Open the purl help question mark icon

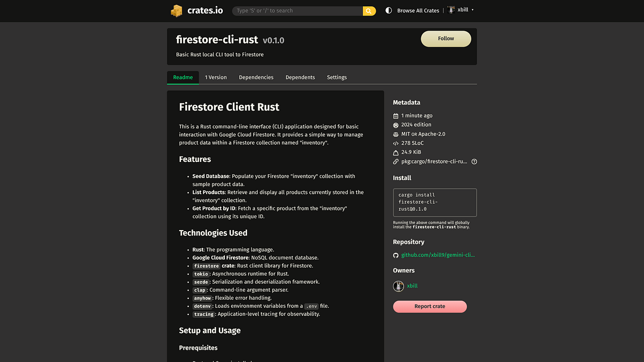point(473,161)
